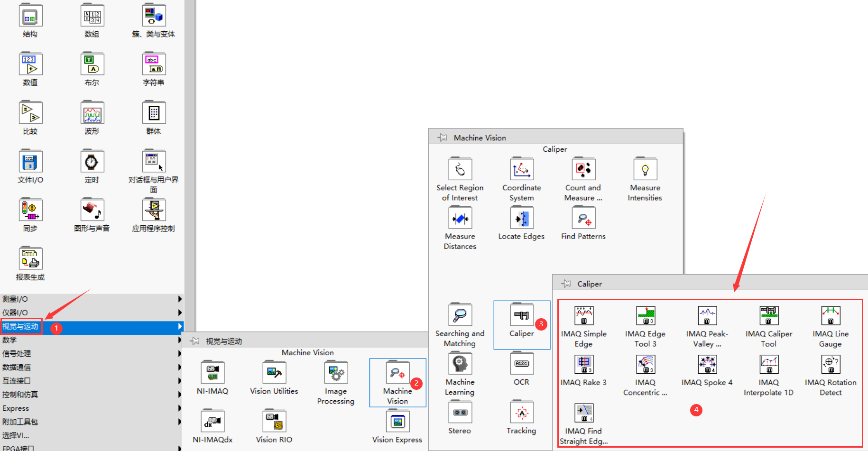
Task: Expand the 附加工具包 category
Action: [92, 422]
